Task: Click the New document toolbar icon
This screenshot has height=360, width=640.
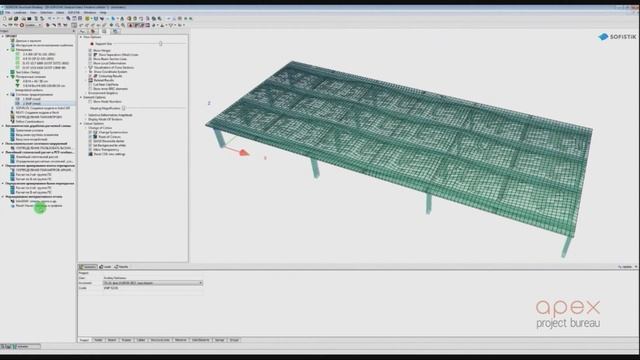Action: coord(4,18)
